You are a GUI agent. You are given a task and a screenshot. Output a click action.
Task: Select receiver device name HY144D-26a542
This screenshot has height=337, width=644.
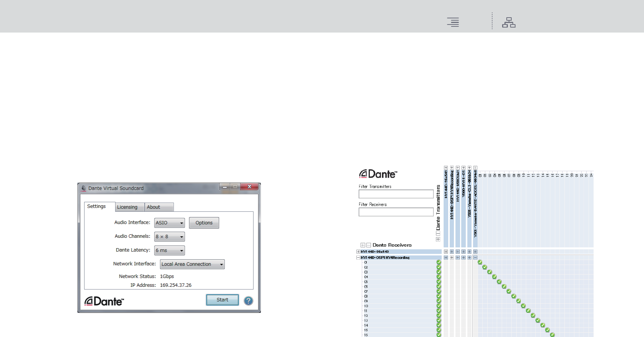pos(375,252)
